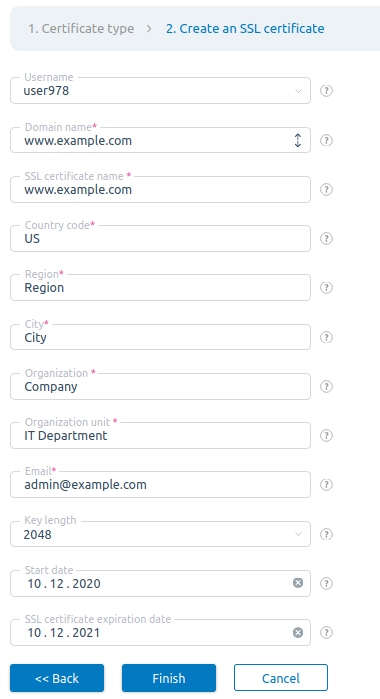Show help for SSL certificate name

326,190
